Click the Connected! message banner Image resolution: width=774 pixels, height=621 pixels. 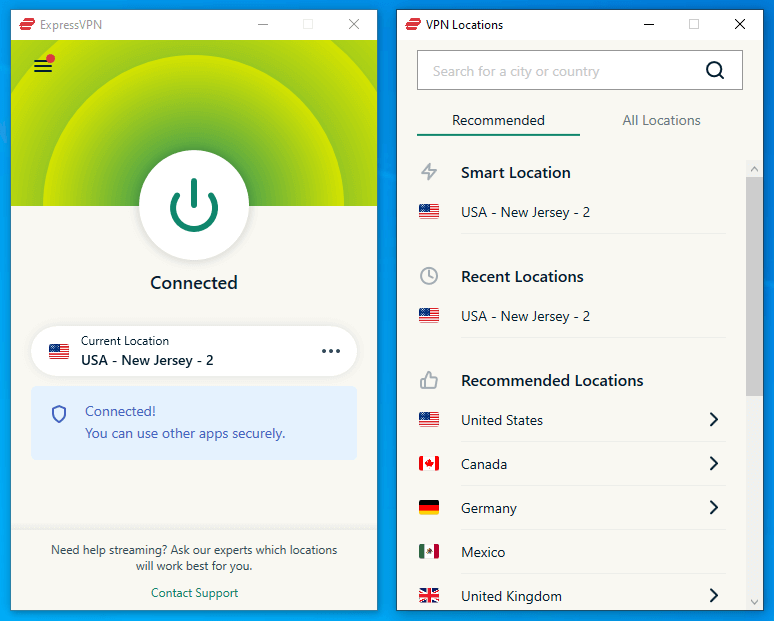pyautogui.click(x=194, y=423)
